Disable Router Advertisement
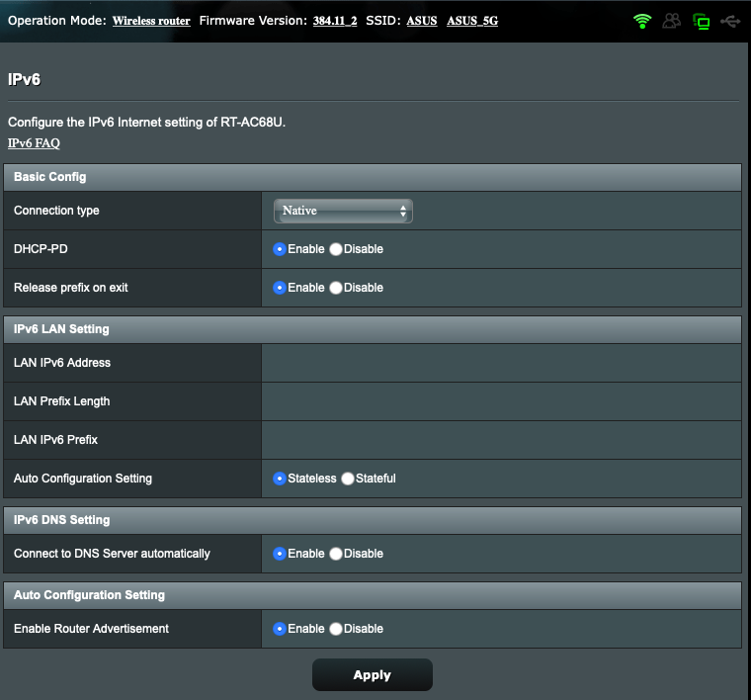 336,629
